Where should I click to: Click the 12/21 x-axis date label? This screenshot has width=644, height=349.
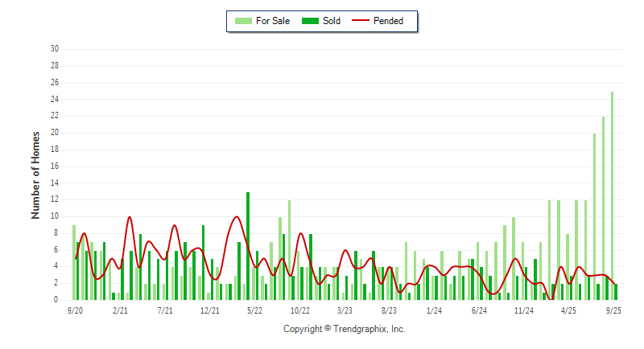209,310
